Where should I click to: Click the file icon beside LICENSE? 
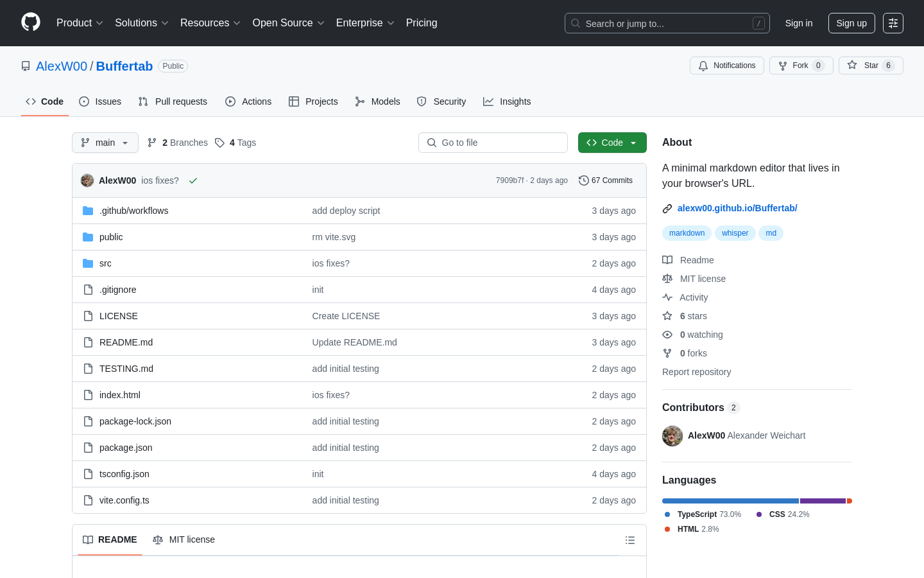[x=88, y=316]
